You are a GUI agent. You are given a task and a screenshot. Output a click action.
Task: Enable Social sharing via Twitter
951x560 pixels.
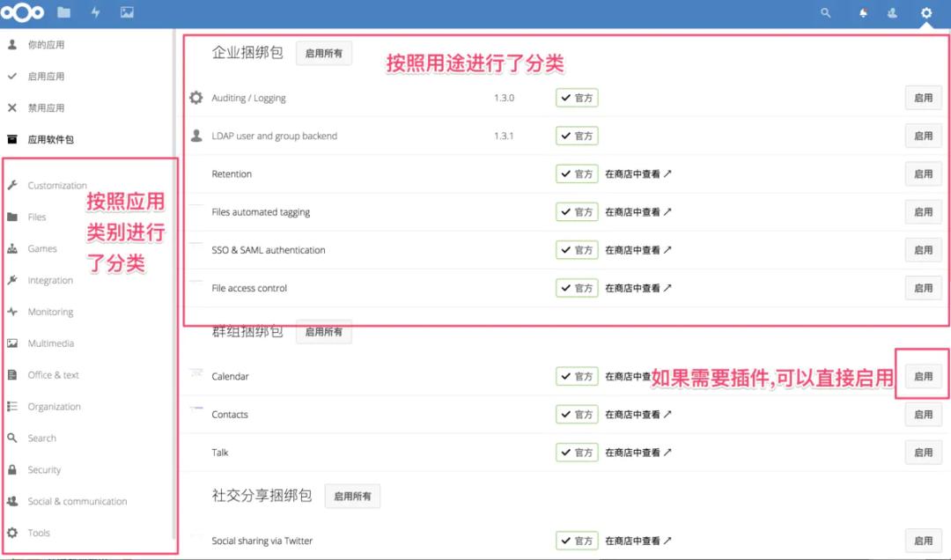pyautogui.click(x=923, y=541)
